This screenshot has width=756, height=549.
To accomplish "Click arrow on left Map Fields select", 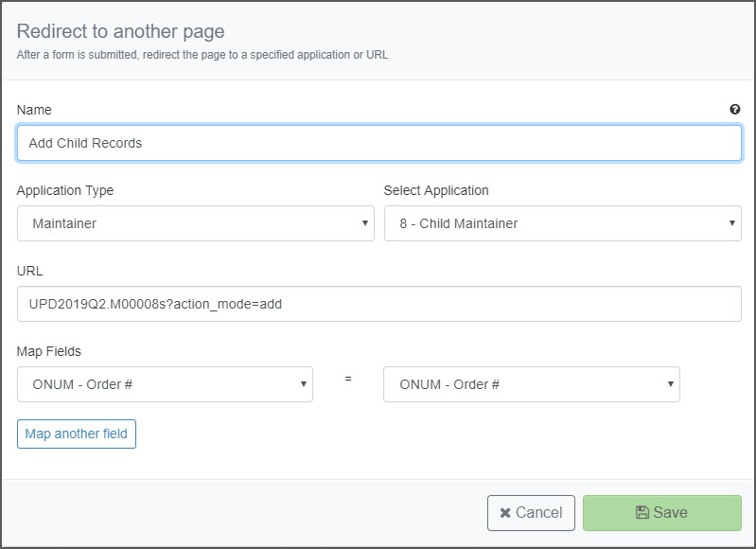I will [304, 383].
